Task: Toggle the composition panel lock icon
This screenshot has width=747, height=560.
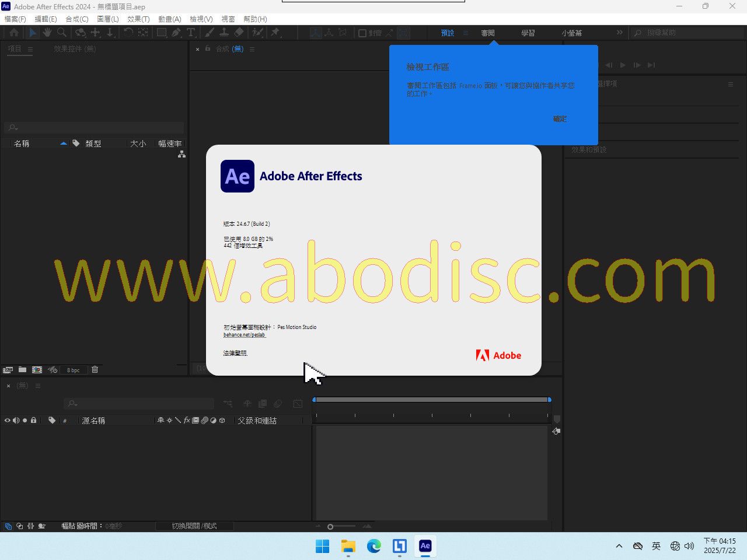Action: point(207,49)
